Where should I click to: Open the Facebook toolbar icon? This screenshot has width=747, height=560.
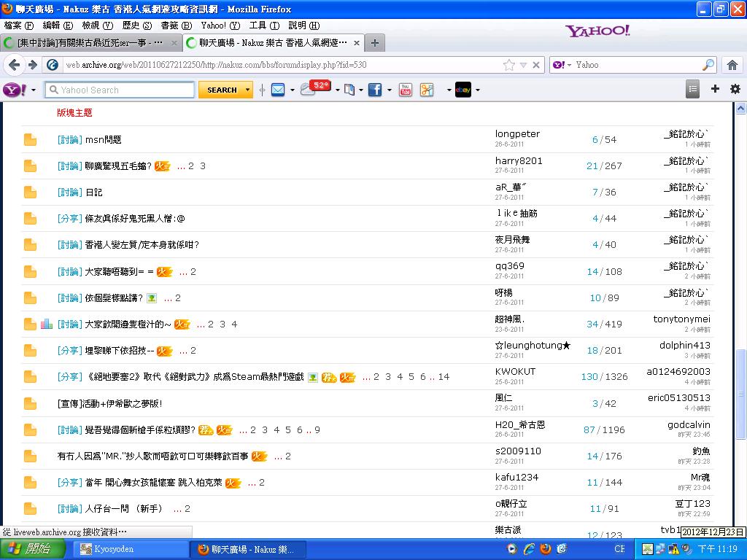coord(374,90)
